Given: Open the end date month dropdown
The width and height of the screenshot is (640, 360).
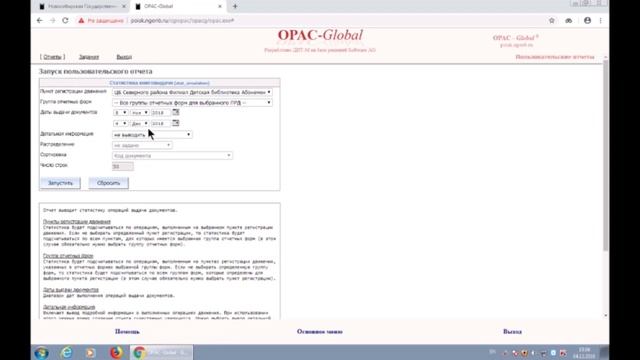Looking at the screenshot, I should pyautogui.click(x=140, y=123).
